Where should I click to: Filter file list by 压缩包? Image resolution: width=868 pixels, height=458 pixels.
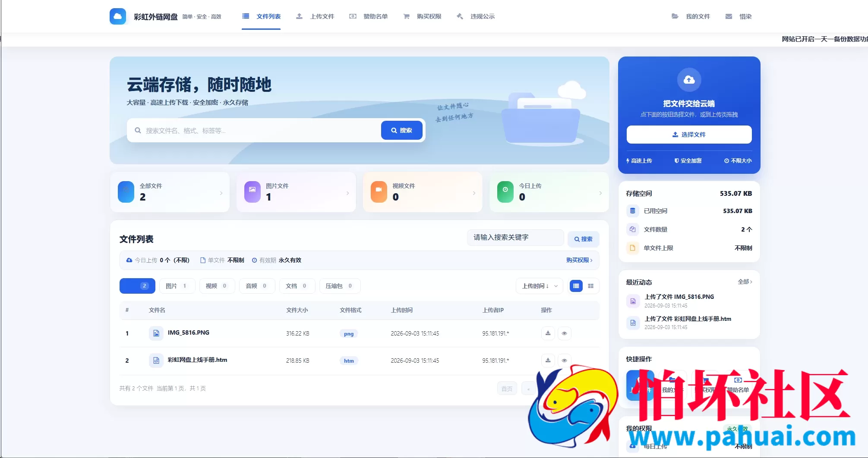(x=340, y=286)
